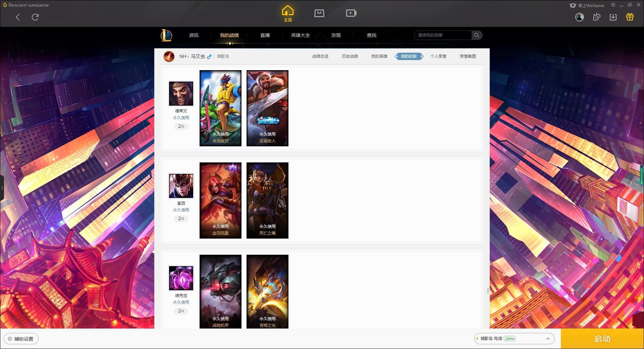
Task: Open the user avatar profile icon
Action: pos(580,17)
